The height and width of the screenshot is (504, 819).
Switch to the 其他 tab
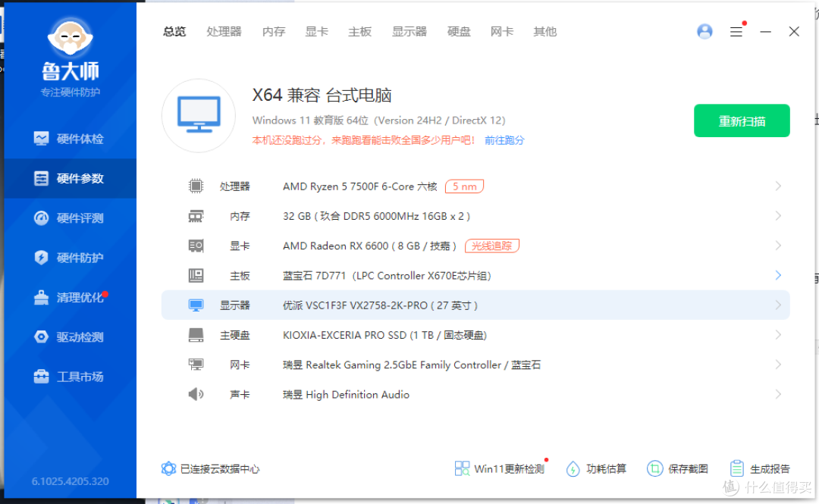544,32
